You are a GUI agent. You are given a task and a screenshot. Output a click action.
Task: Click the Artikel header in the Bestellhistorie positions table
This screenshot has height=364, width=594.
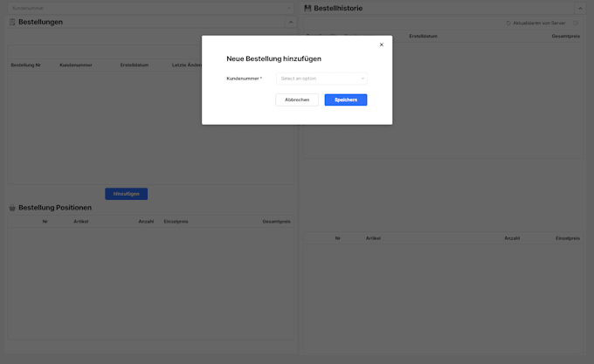[x=373, y=238]
